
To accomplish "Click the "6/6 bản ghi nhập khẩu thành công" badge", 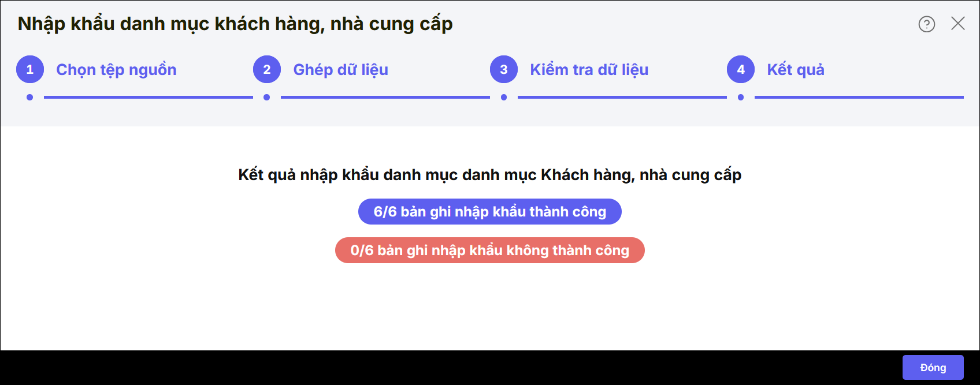I will (x=489, y=212).
